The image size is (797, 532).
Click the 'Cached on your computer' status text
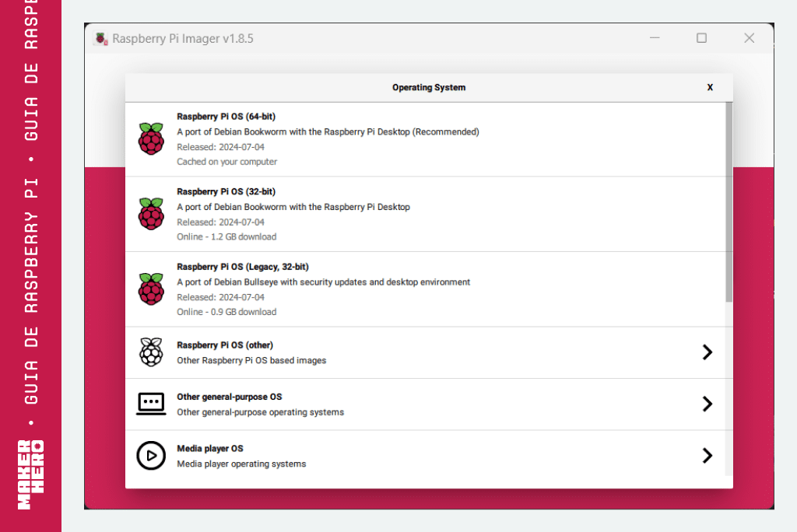coord(227,162)
